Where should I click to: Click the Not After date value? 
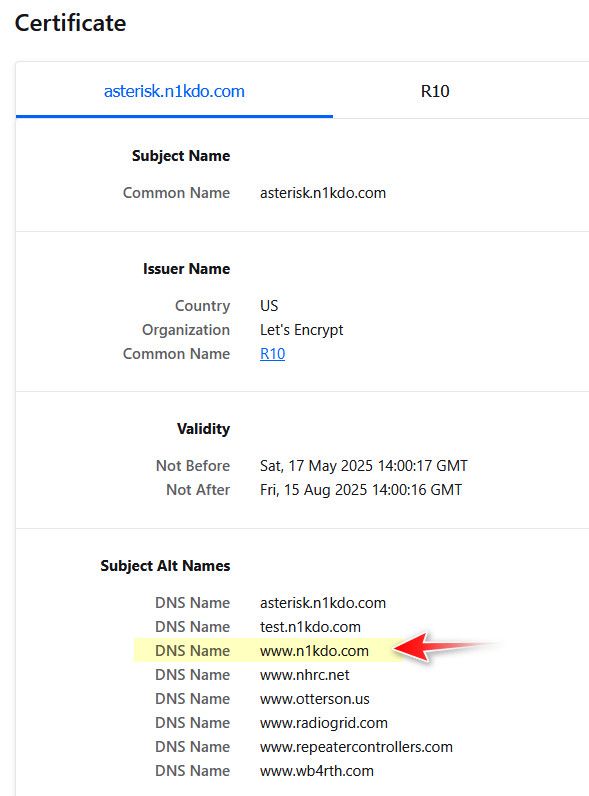(361, 490)
